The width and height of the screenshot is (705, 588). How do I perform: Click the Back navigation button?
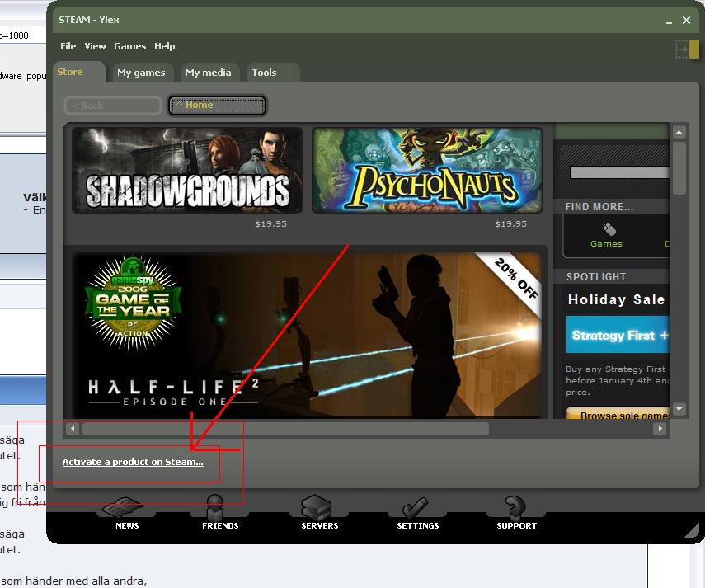[113, 106]
